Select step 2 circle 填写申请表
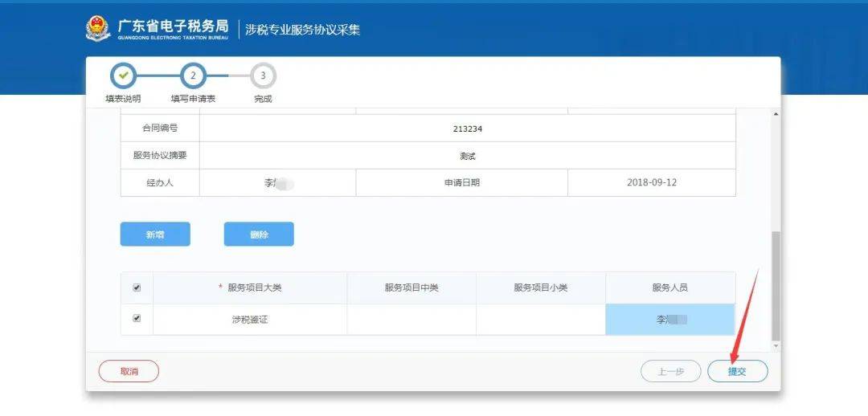 click(x=193, y=75)
